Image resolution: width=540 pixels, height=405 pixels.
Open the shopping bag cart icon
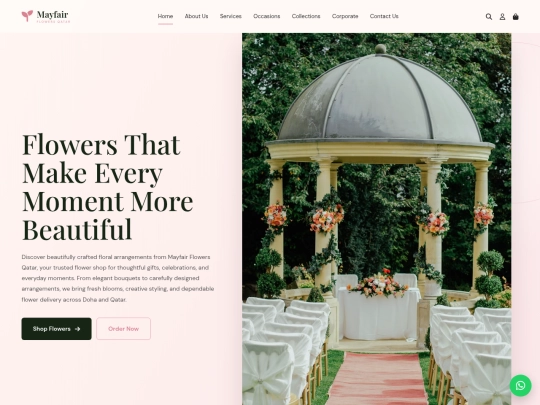516,17
